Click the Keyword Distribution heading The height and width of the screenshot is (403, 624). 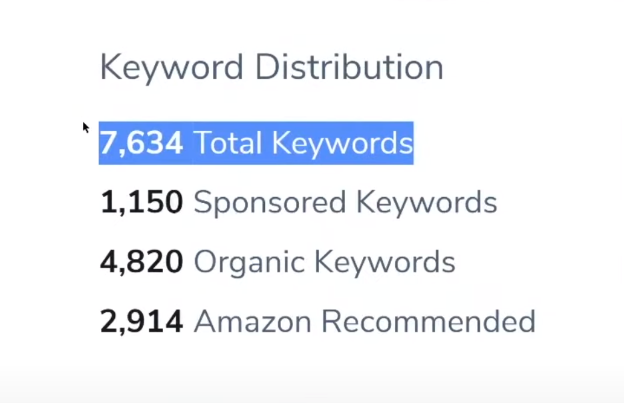(x=271, y=68)
